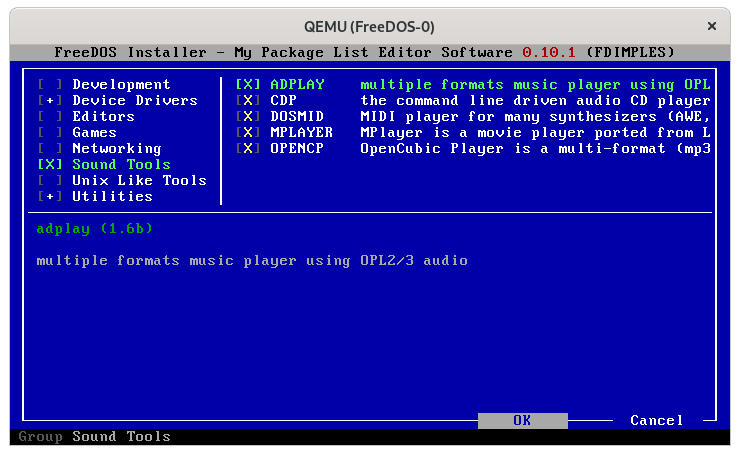Check the Editors group checkbox
740x455 pixels.
click(49, 117)
